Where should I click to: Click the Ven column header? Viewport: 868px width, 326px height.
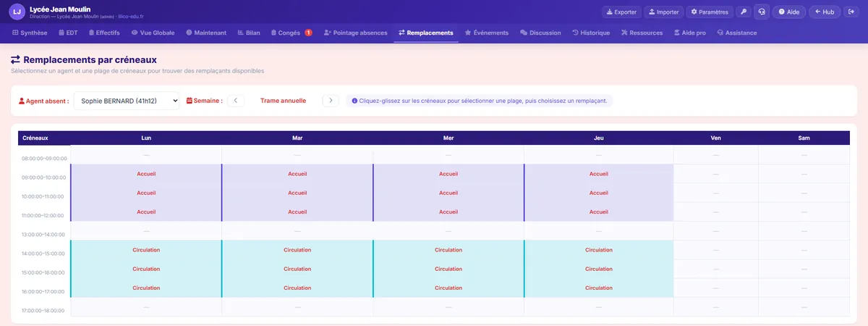pos(716,138)
